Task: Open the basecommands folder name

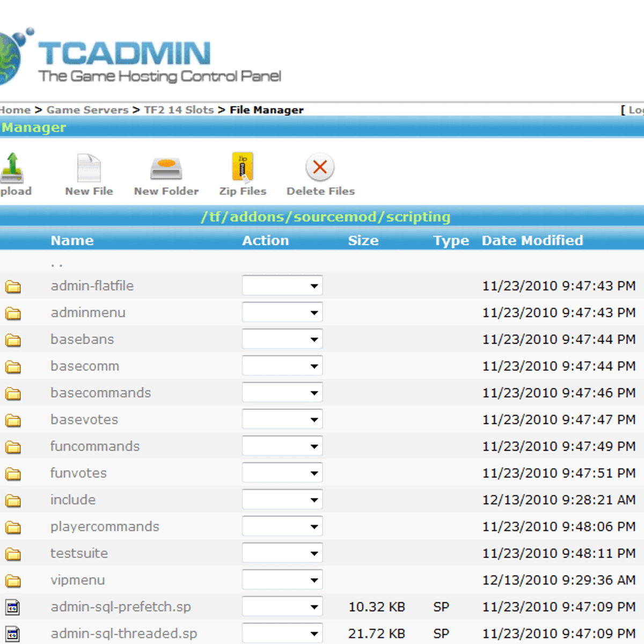Action: (101, 393)
